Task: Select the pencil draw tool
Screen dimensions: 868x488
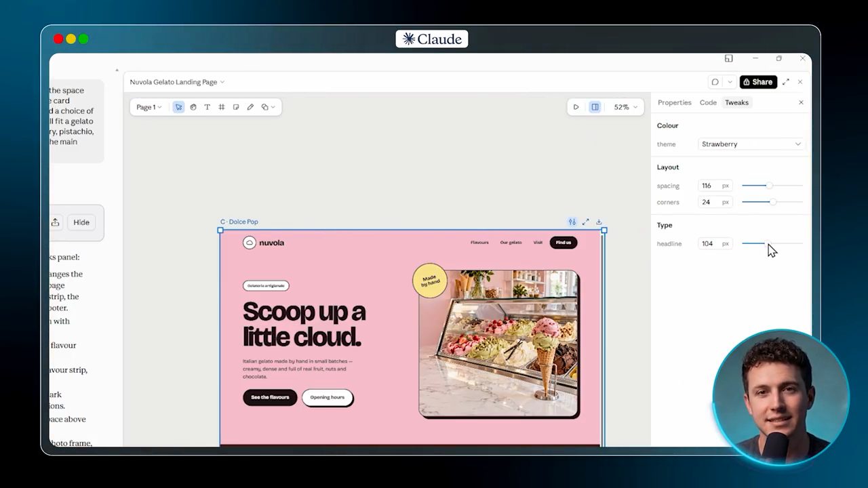Action: coord(250,107)
